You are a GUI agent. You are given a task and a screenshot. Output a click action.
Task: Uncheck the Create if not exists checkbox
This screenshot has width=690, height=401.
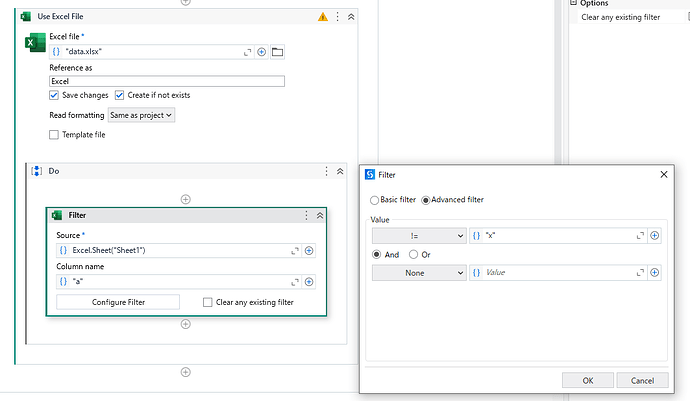coord(119,95)
